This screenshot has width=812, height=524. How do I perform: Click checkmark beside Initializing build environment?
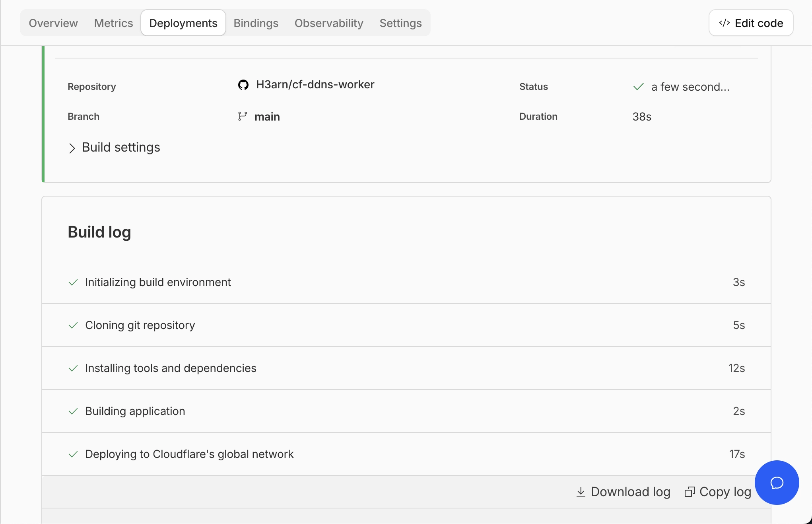click(x=73, y=282)
